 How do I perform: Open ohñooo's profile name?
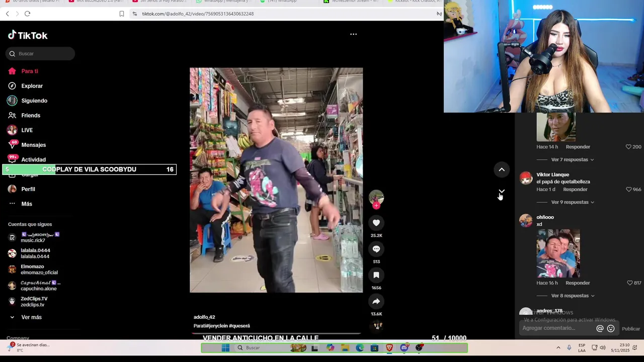tap(545, 217)
